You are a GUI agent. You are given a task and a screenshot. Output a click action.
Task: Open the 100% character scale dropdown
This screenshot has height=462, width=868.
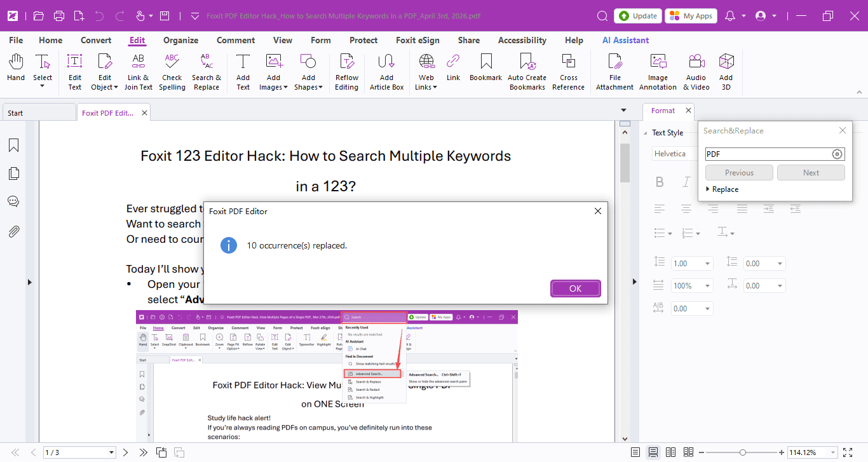pyautogui.click(x=708, y=286)
